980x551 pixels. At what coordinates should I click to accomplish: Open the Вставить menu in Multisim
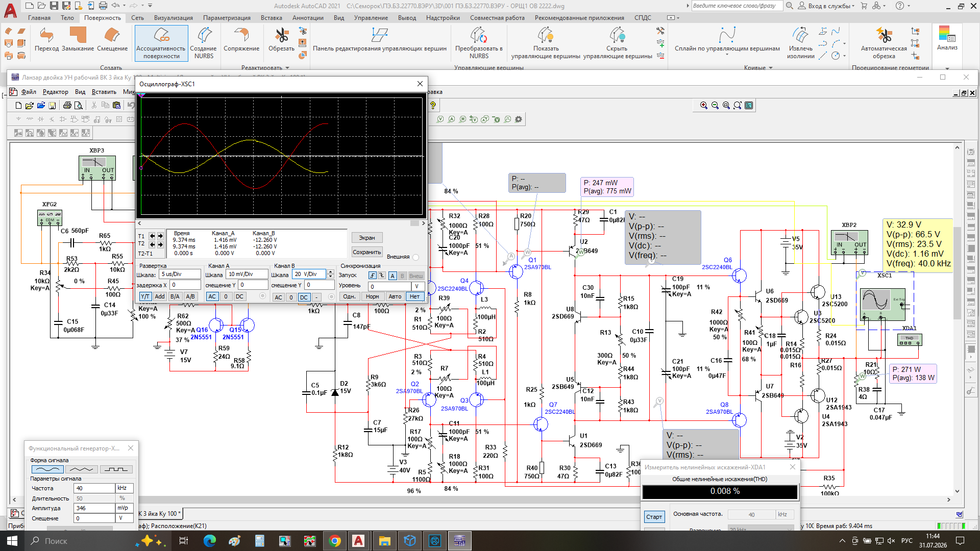(104, 92)
